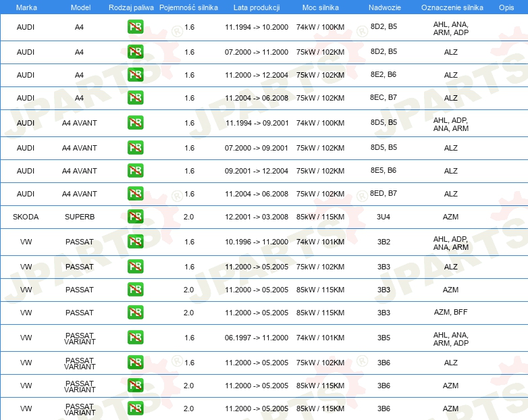Viewport: 528px width, 420px height.
Task: Click the Opis column header
Action: coord(506,7)
